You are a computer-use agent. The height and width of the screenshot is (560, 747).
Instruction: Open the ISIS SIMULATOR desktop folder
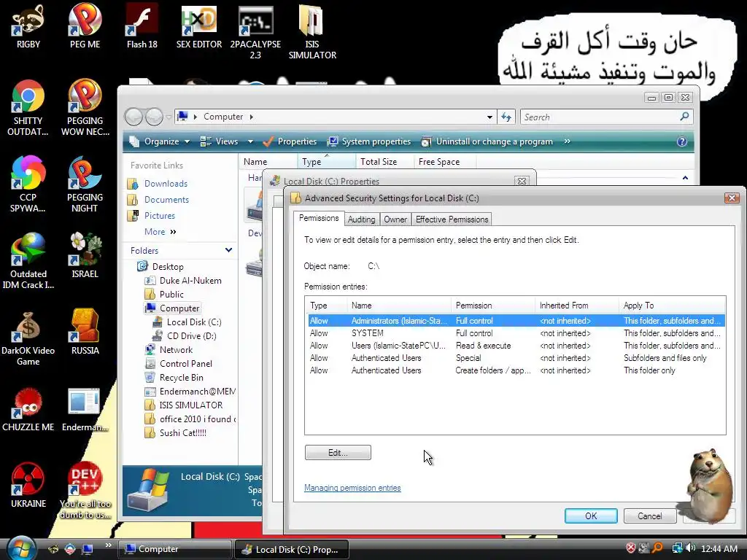click(312, 32)
